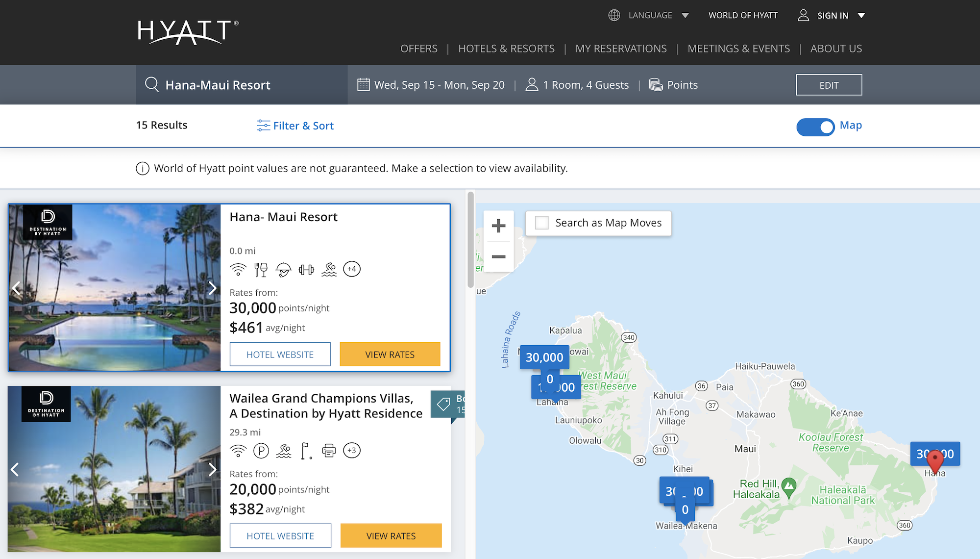Click the Wailea pool amenity icon

[284, 451]
